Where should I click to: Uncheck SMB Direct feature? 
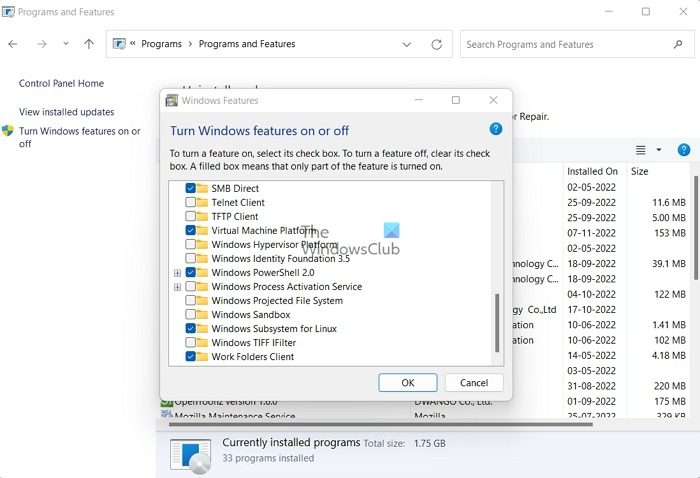coord(191,188)
